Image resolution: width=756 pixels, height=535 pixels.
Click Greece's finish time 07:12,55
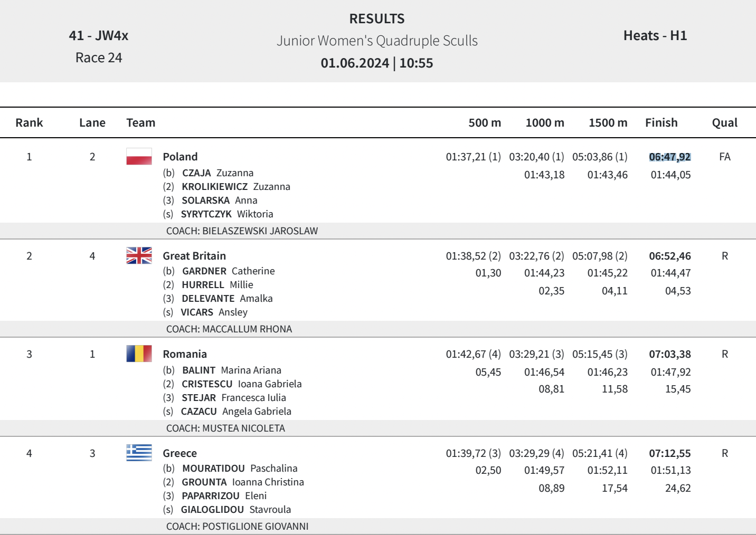click(670, 453)
